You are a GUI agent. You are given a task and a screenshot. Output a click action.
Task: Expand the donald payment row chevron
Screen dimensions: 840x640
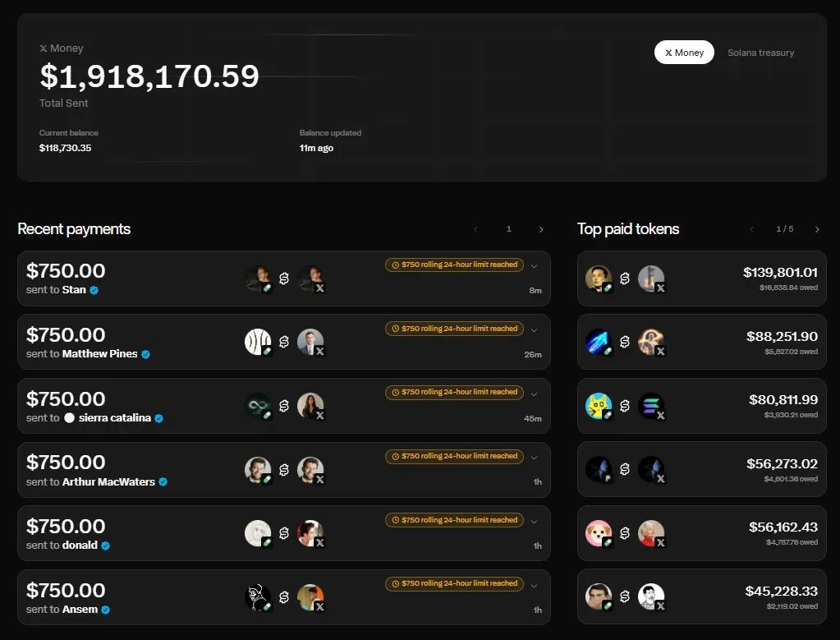coord(534,522)
